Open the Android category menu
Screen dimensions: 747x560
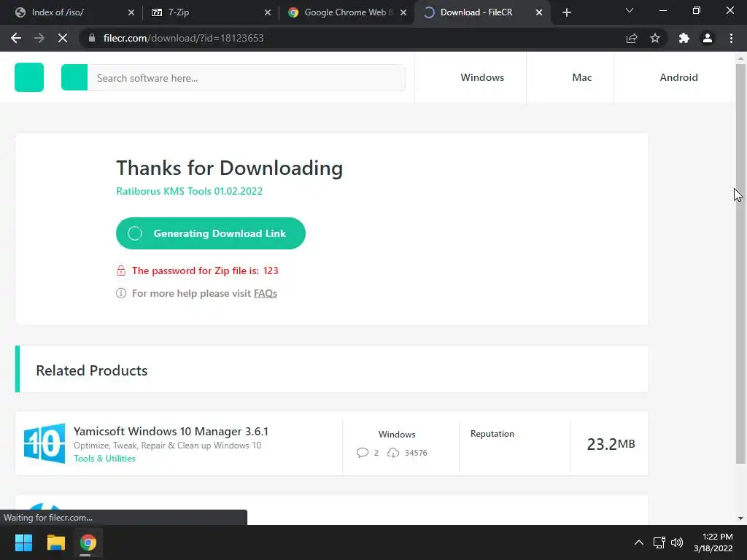click(x=678, y=77)
